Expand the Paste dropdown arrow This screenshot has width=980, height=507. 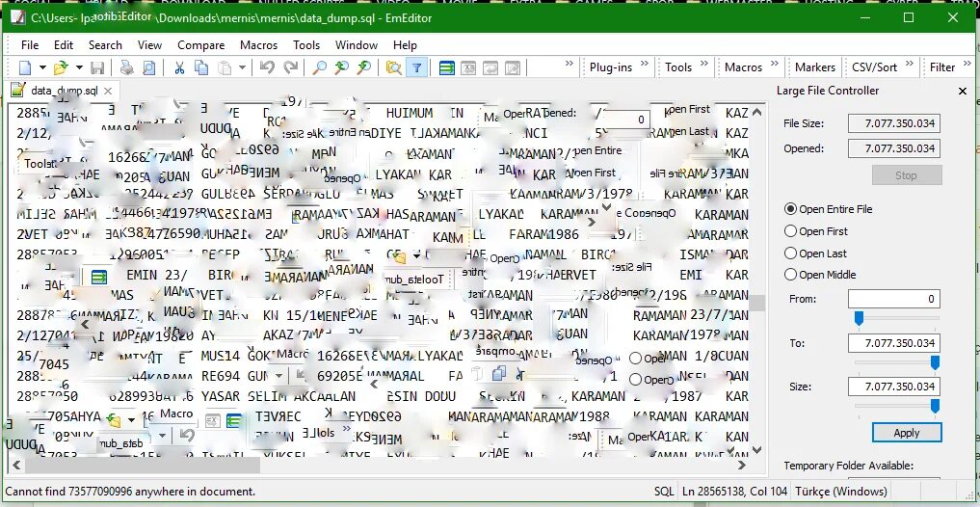[x=242, y=67]
